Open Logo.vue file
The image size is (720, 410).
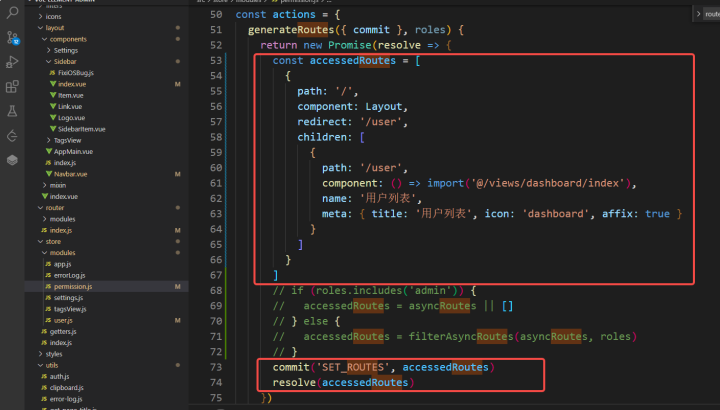coord(71,118)
